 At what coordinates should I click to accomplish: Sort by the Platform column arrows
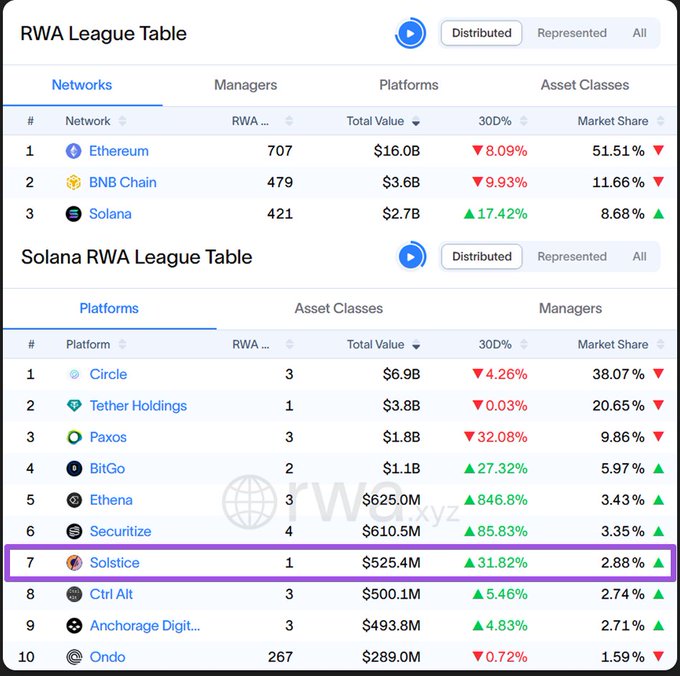[x=123, y=344]
